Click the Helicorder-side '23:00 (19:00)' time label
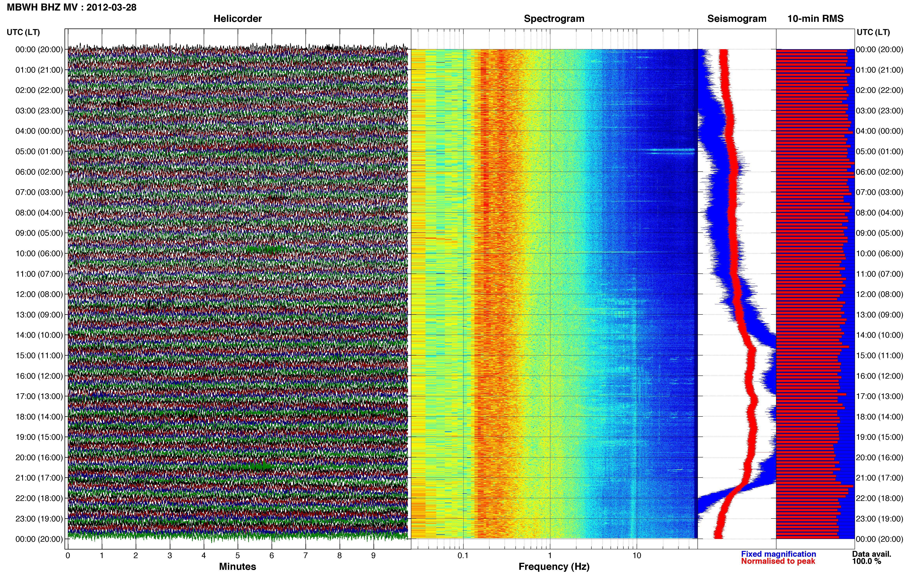This screenshot has height=578, width=924. tap(39, 519)
